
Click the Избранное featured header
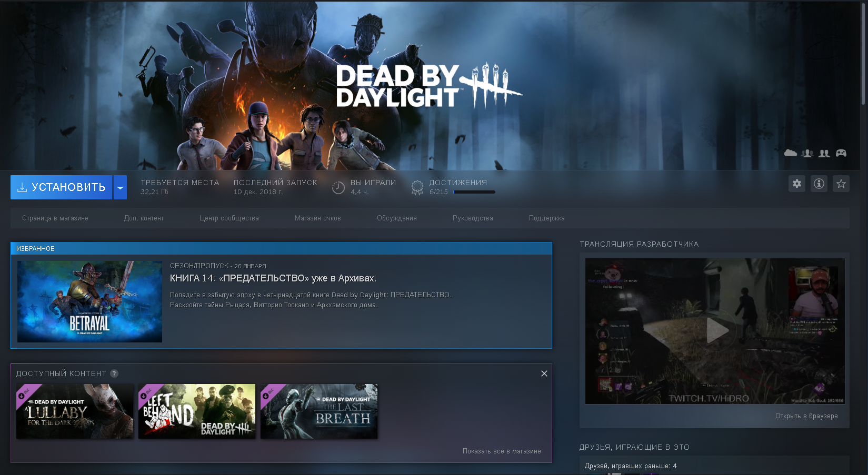point(281,249)
